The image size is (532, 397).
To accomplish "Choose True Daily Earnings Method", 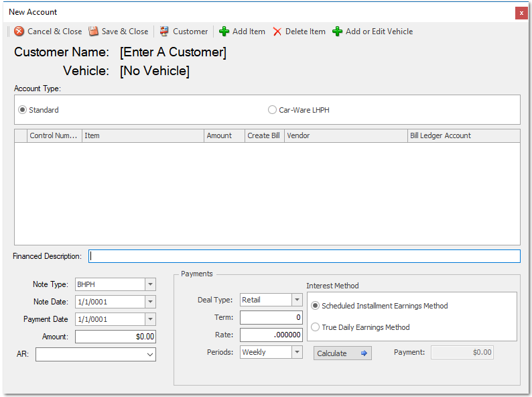I will click(x=315, y=327).
